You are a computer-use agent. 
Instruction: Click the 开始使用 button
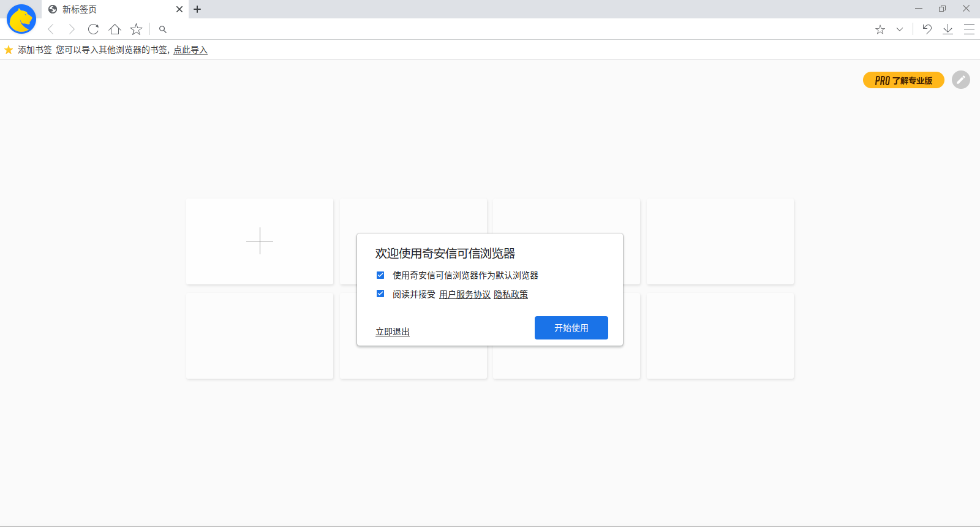[571, 328]
